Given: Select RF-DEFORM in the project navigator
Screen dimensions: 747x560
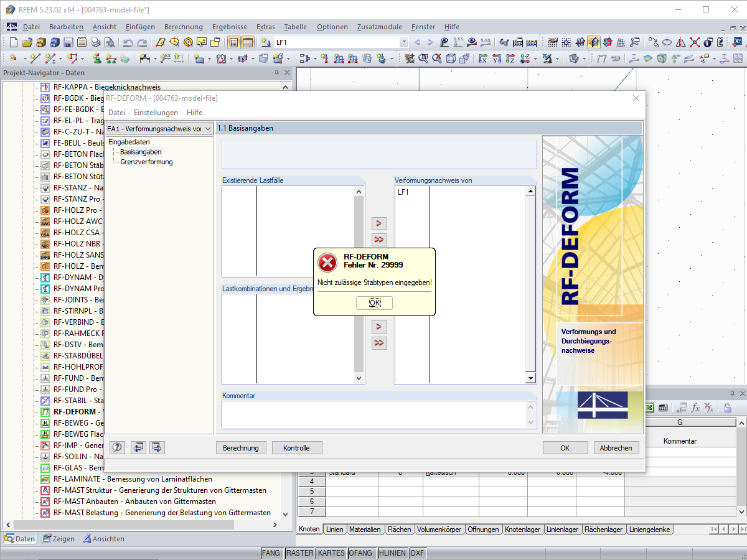Looking at the screenshot, I should pos(75,412).
